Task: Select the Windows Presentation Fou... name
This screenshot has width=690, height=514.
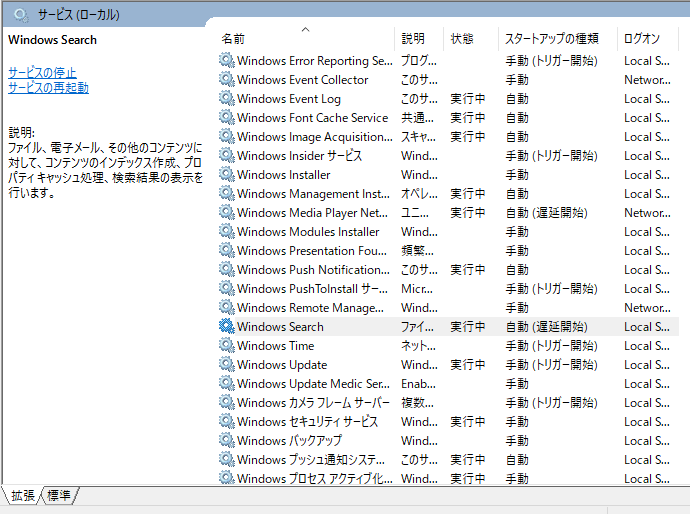Action: coord(312,251)
